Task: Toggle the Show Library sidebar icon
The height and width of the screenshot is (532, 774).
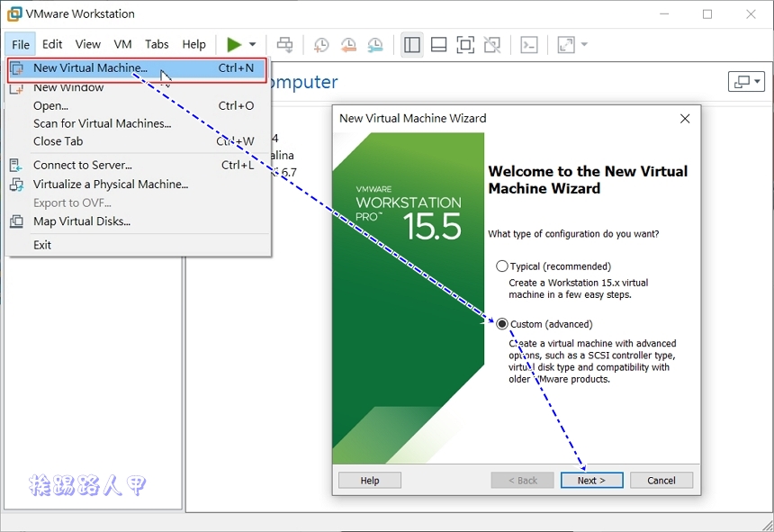Action: [x=412, y=44]
